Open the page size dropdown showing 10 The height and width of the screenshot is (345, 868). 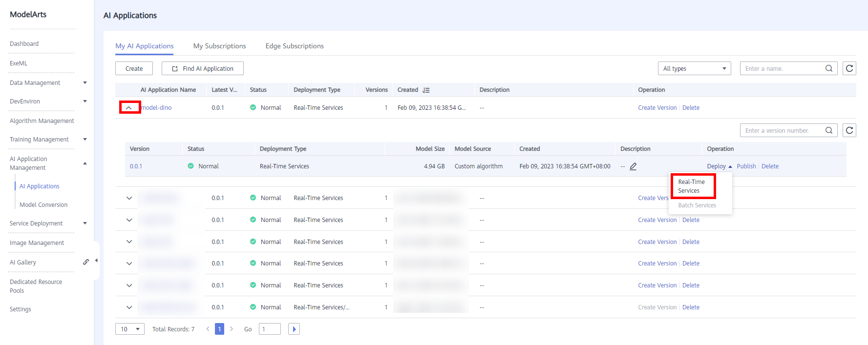(130, 329)
